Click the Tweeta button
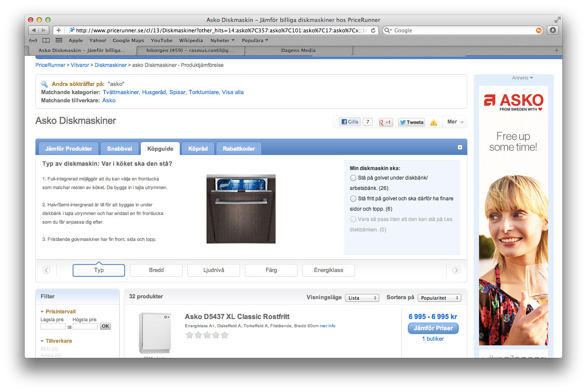The image size is (587, 392). [411, 122]
